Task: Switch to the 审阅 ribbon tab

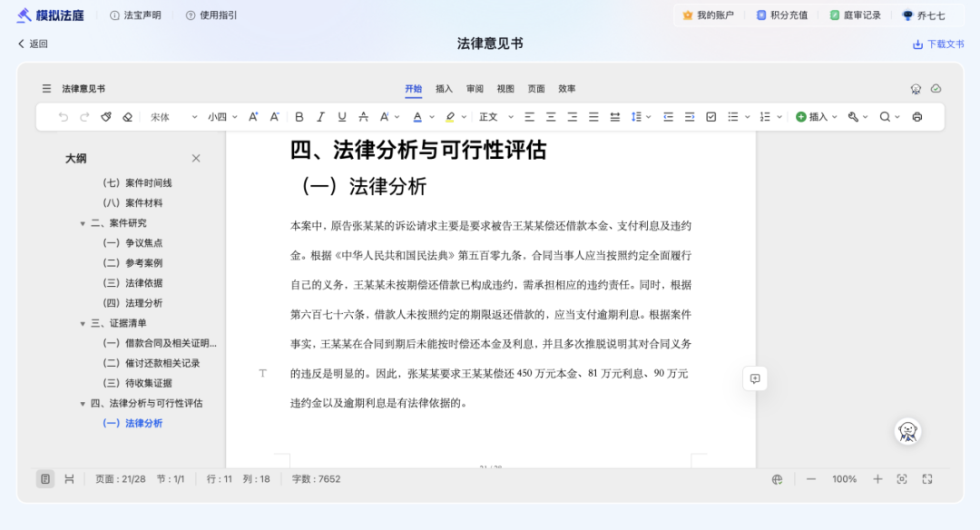Action: tap(475, 89)
